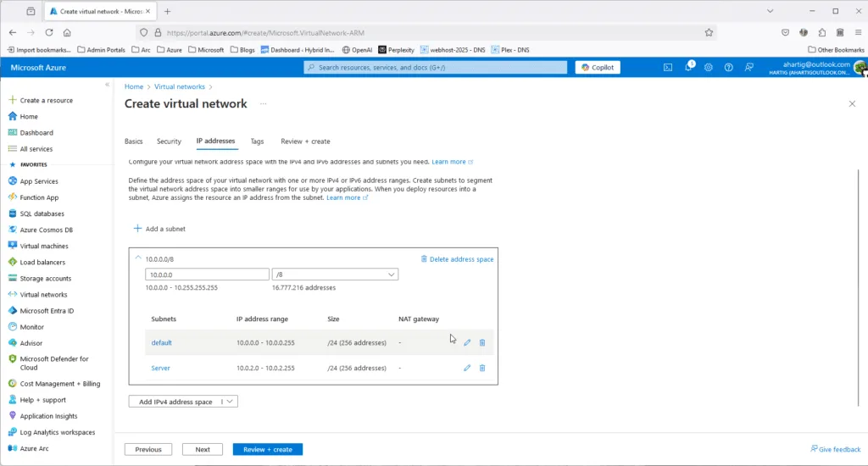
Task: Bookmark this page with star icon
Action: click(709, 33)
